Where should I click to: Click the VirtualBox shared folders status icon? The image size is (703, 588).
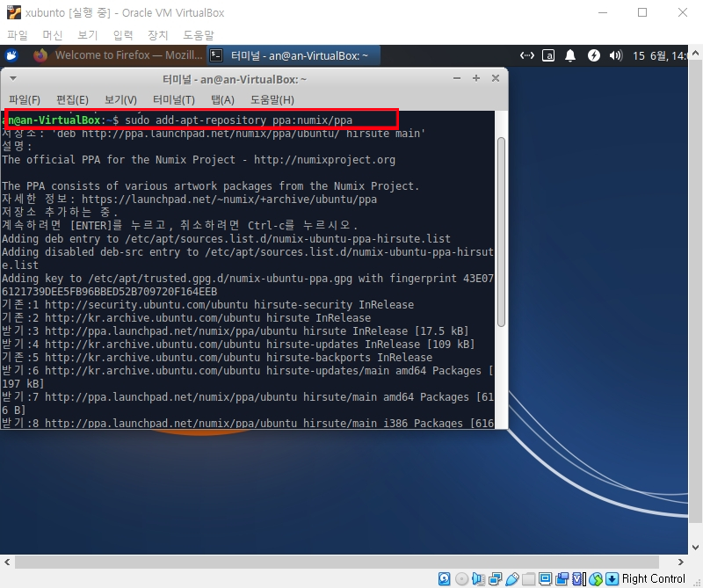click(529, 578)
